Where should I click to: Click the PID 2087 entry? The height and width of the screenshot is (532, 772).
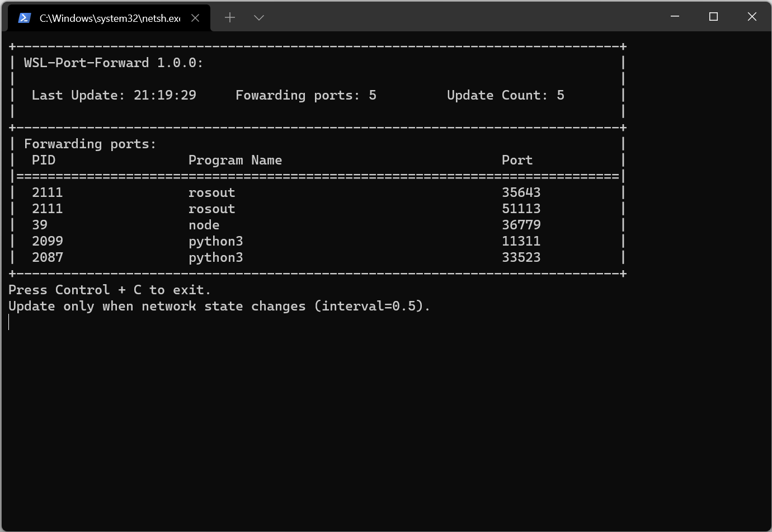pos(48,257)
